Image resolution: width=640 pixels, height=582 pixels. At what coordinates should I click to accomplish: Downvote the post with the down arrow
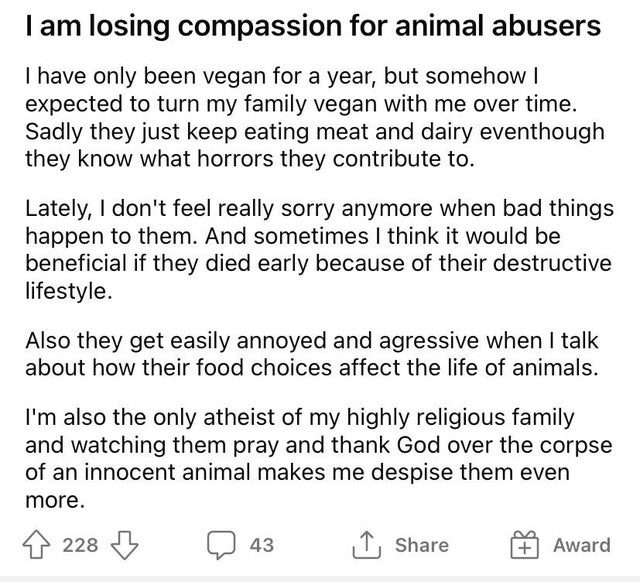click(125, 545)
